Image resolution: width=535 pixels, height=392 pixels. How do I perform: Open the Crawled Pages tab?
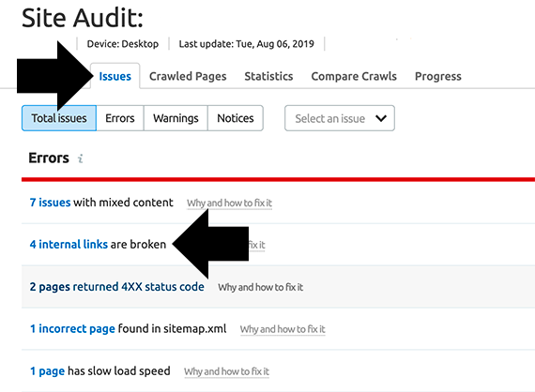point(188,76)
